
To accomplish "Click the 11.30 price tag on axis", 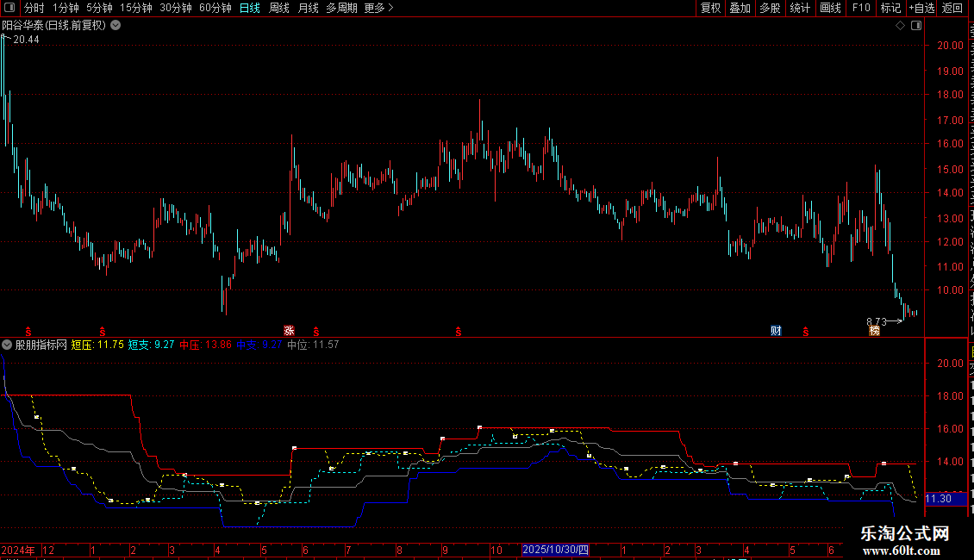I will [x=946, y=499].
